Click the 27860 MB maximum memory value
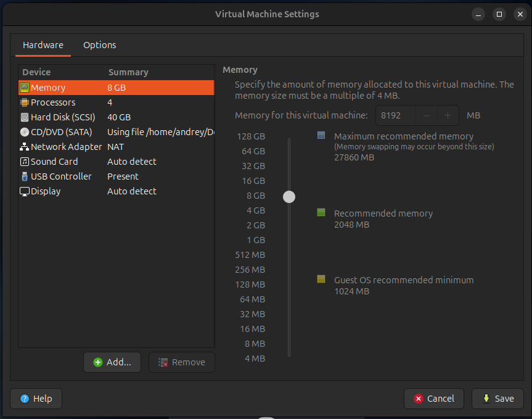This screenshot has height=419, width=532. tap(354, 157)
